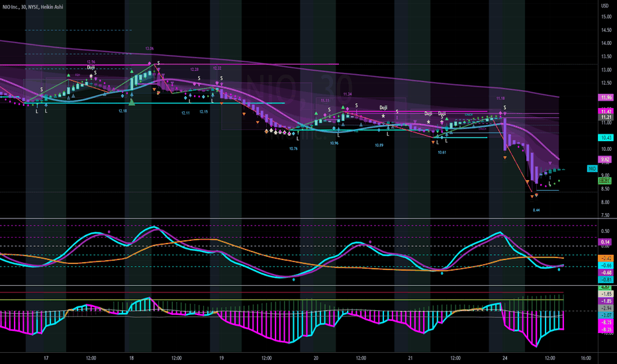Click the 14.50 price axis value

(606, 30)
